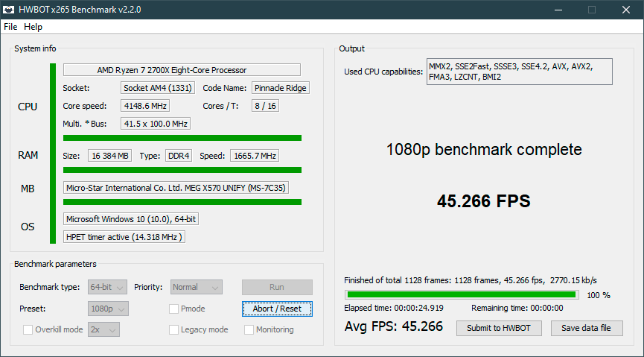Click the benchmark progress bar at 100 %

(462, 294)
